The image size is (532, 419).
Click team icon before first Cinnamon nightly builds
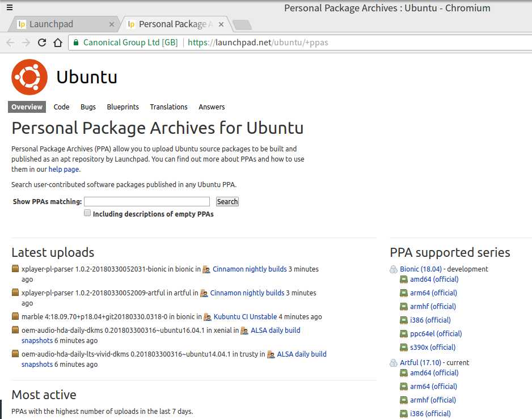pos(206,270)
